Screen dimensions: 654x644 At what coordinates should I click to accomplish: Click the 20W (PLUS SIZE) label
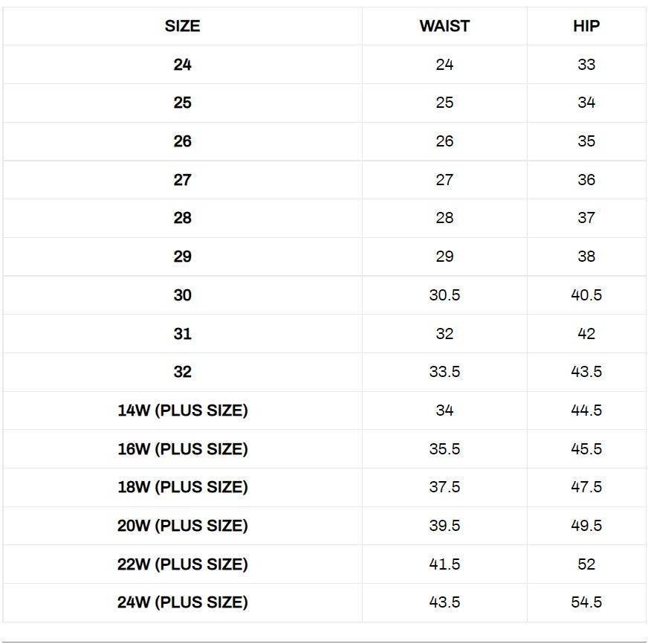pyautogui.click(x=182, y=526)
